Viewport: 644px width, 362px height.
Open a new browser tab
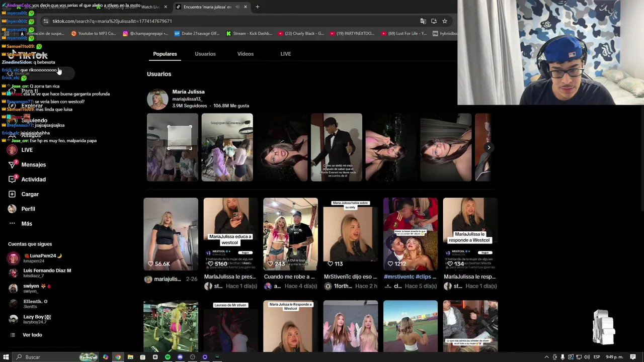click(257, 7)
